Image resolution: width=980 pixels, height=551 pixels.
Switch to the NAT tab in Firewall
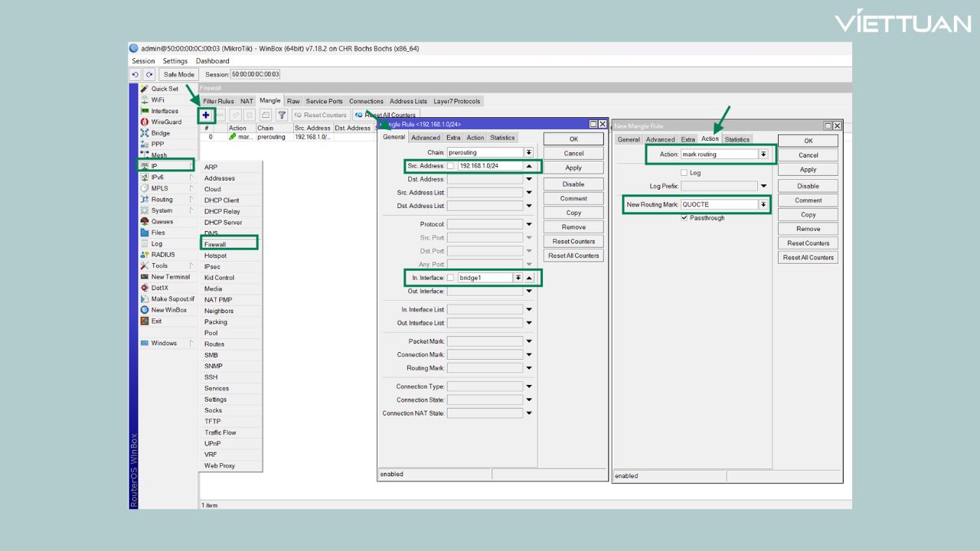tap(247, 101)
